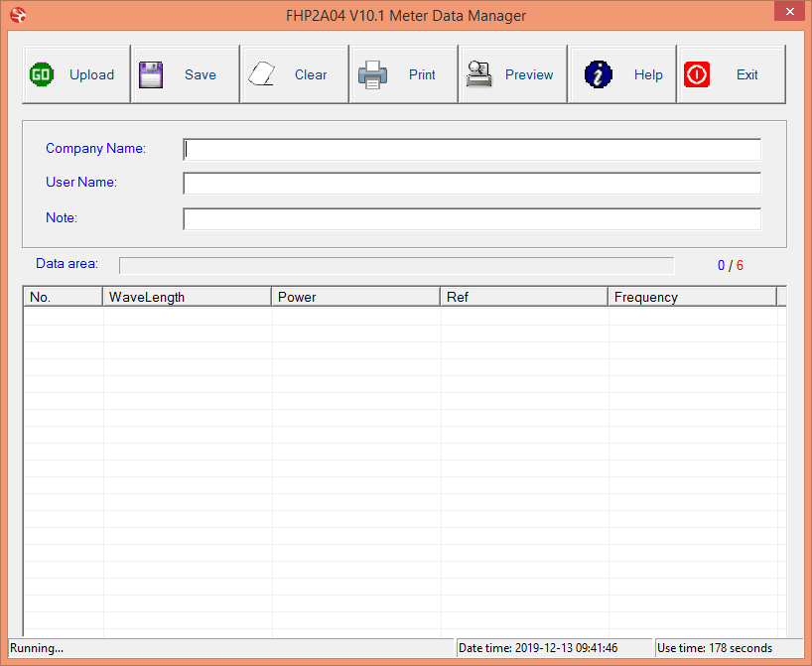Click the printer Print icon

click(372, 75)
